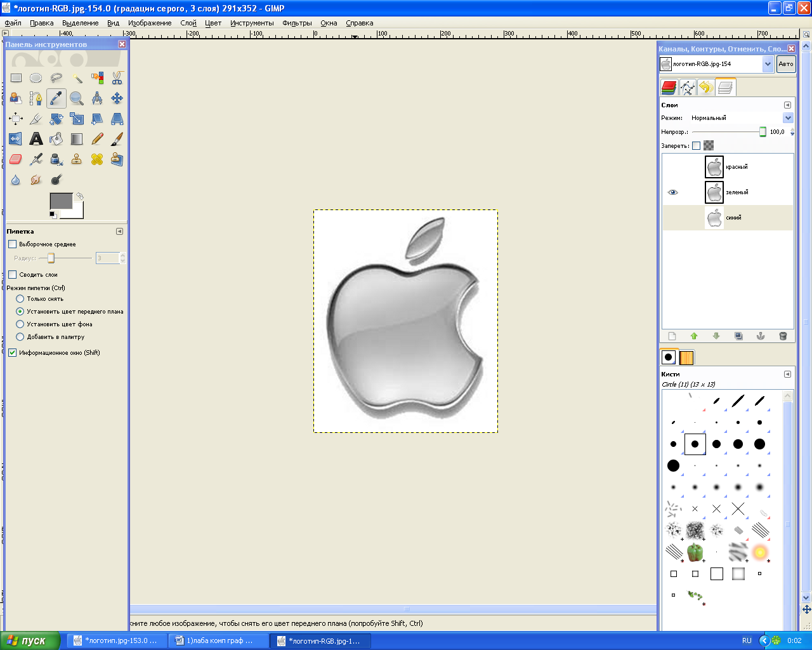The height and width of the screenshot is (650, 812).
Task: Select the Free Select lasso tool
Action: (x=56, y=78)
